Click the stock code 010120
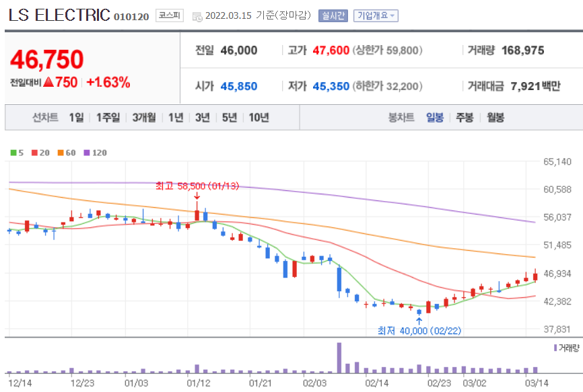Screen dimensions: 583x392 (x=131, y=17)
